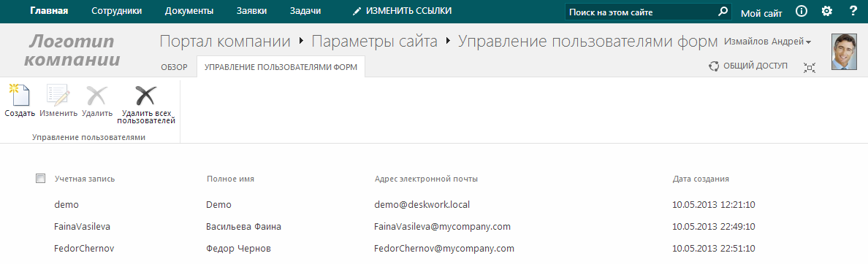Click the Создать new user icon
This screenshot has height=264, width=868.
tap(20, 95)
